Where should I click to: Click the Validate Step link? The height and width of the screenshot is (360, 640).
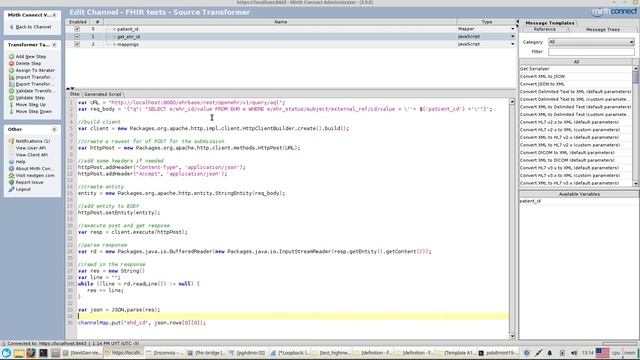click(x=30, y=98)
